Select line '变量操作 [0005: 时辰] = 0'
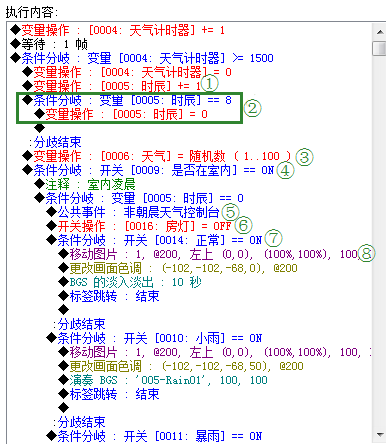The width and height of the screenshot is (386, 444). (121, 114)
